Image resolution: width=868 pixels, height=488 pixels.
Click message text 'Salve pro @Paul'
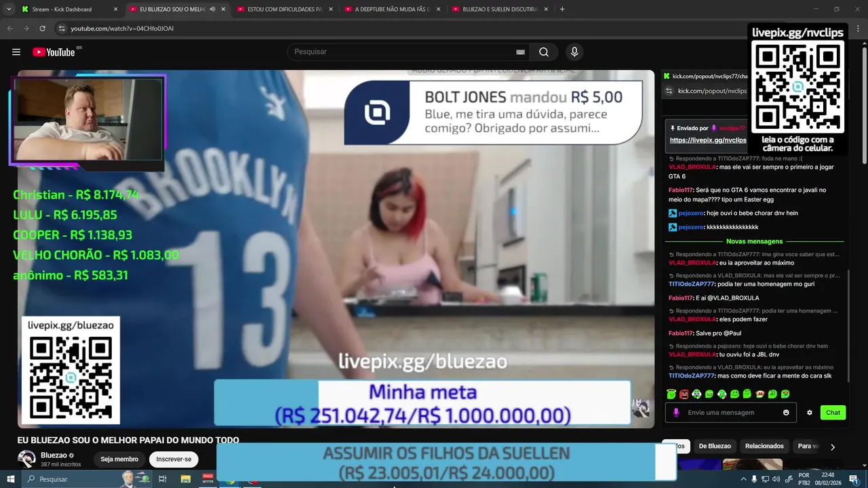(x=718, y=333)
